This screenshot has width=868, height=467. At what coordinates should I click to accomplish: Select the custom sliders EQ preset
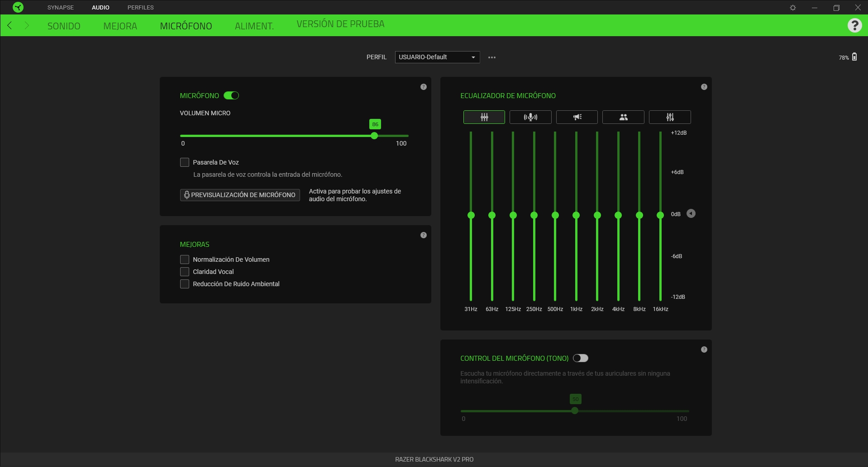(x=670, y=117)
